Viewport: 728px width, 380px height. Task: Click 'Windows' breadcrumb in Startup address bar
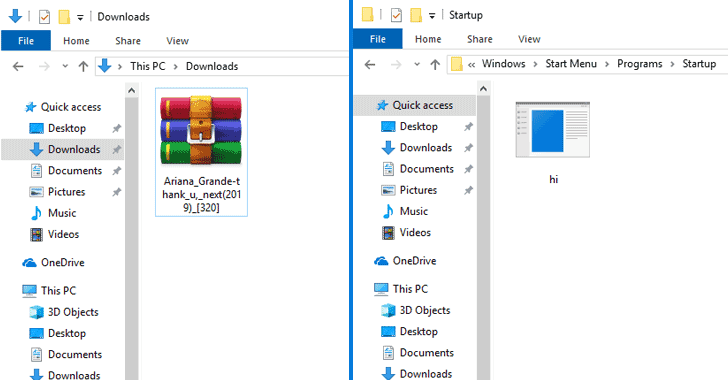[503, 64]
